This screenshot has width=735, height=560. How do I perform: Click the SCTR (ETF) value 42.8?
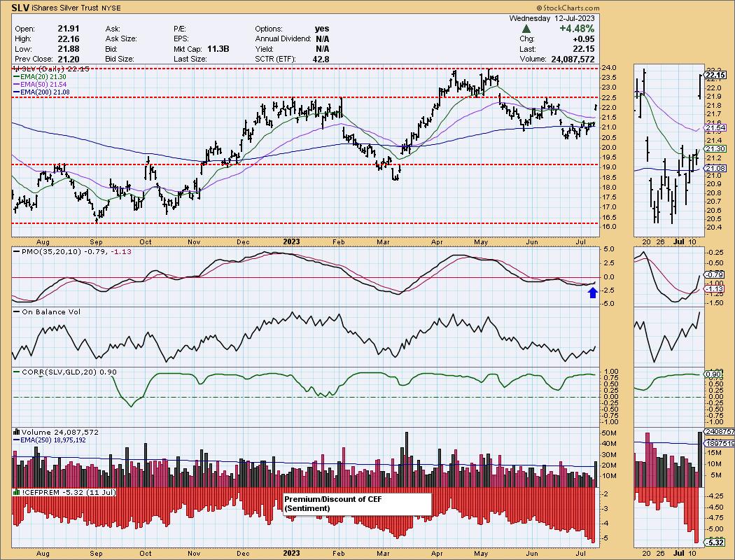click(x=321, y=59)
